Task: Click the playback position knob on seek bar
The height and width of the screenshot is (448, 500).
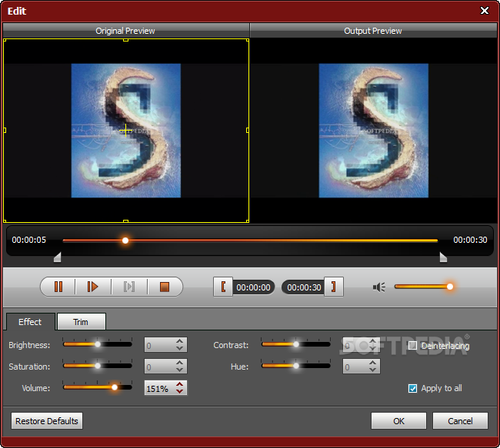Action: pos(125,241)
